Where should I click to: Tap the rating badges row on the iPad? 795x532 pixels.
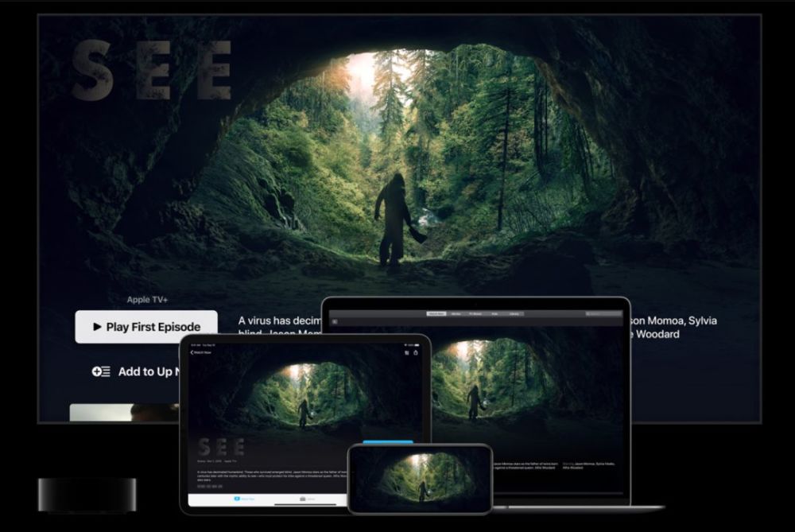209,487
